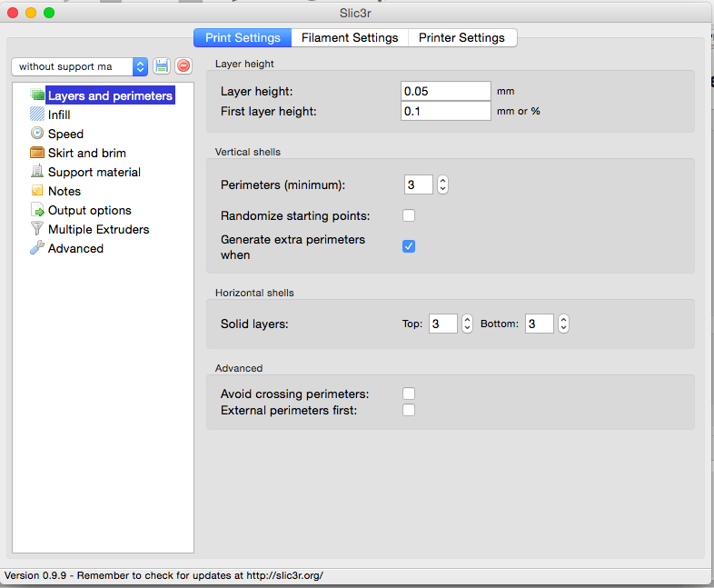Click the Top solid layers stepper
Screen dimensions: 714x588
467,324
